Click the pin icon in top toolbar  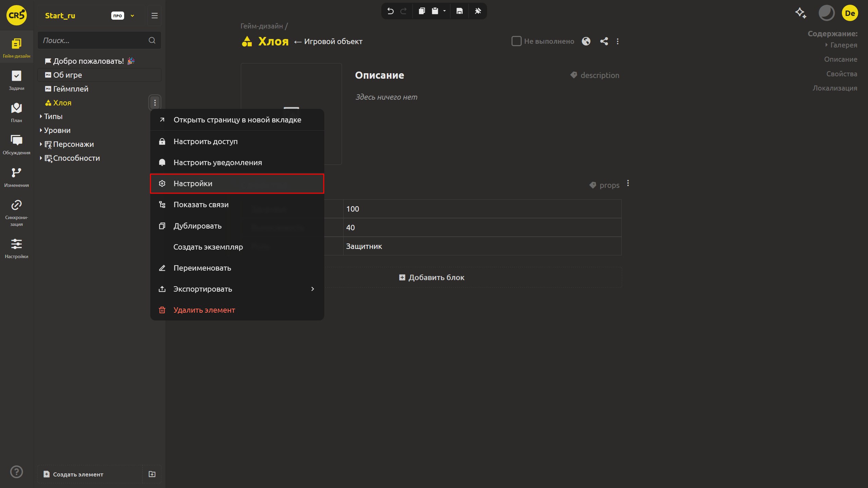pos(478,11)
